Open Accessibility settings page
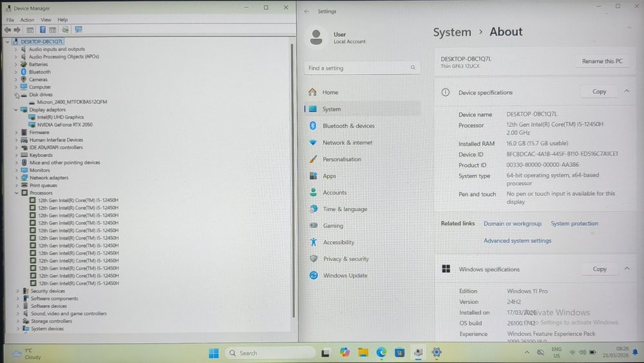Viewport: 644px width, 363px height. (362, 242)
